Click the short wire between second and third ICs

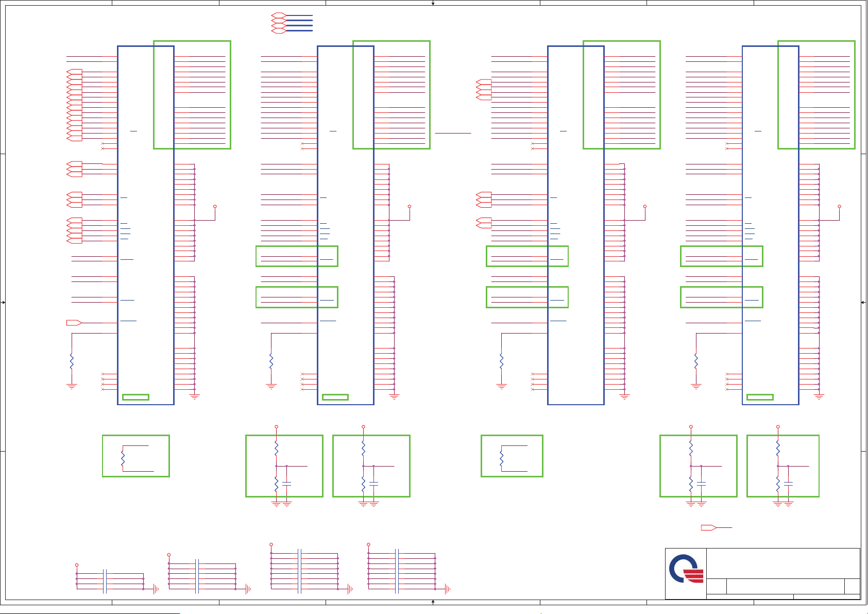point(453,133)
